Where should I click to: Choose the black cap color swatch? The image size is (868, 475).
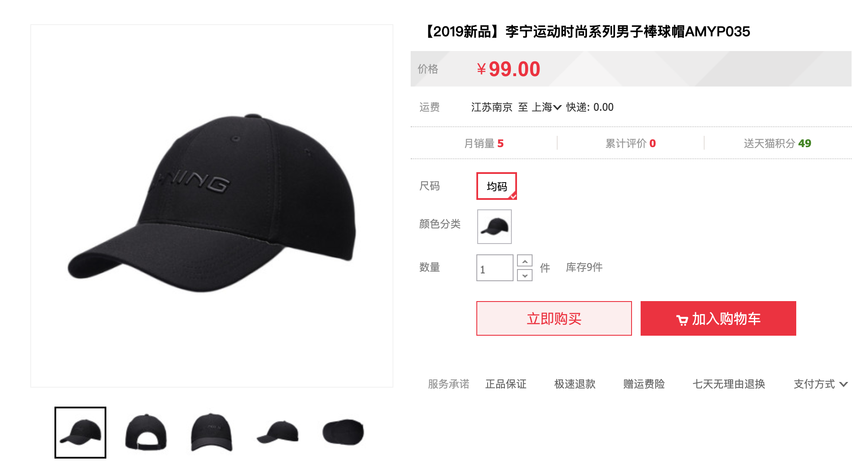(x=495, y=227)
